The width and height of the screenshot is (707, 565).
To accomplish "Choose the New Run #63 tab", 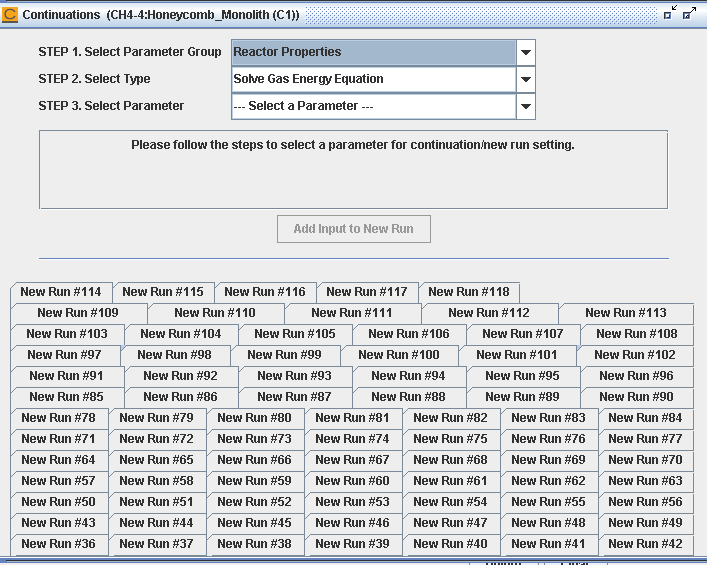I will (x=645, y=481).
